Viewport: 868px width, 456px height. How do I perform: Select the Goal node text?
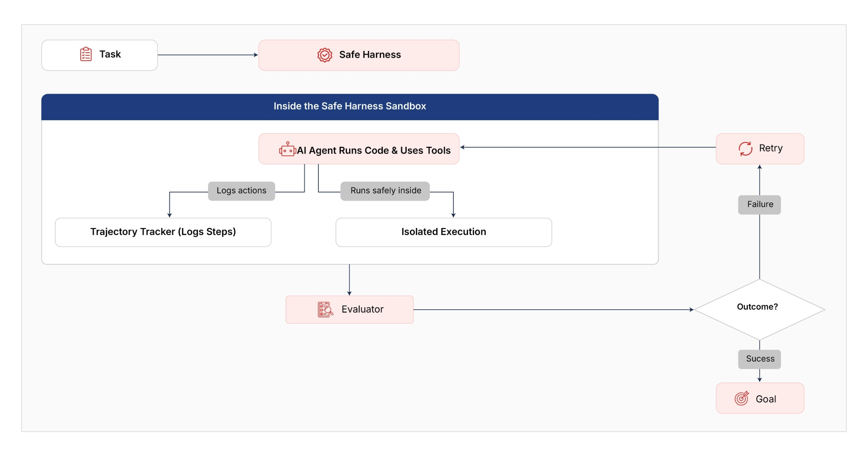[766, 399]
